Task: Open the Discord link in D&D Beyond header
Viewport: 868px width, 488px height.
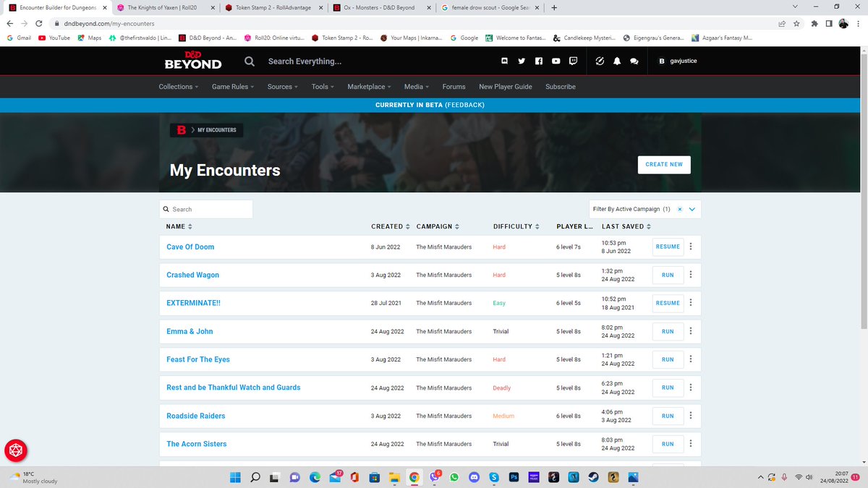Action: pos(504,61)
